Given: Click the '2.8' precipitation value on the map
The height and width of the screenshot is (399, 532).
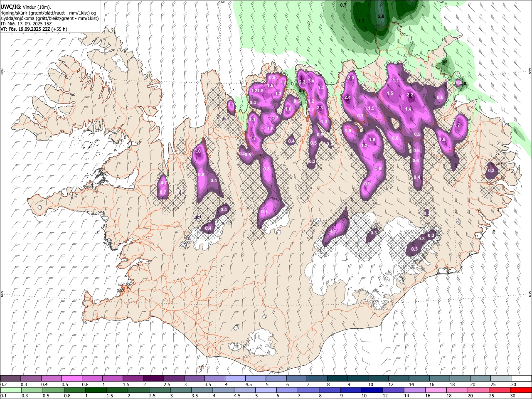Looking at the screenshot, I should tap(381, 16).
